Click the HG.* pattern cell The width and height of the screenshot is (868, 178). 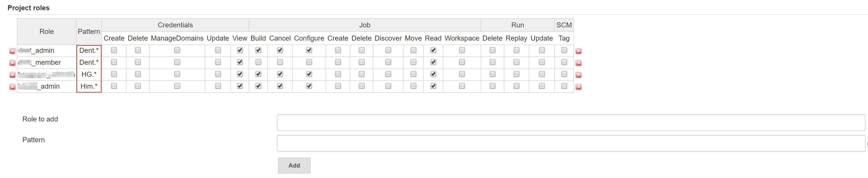click(89, 74)
